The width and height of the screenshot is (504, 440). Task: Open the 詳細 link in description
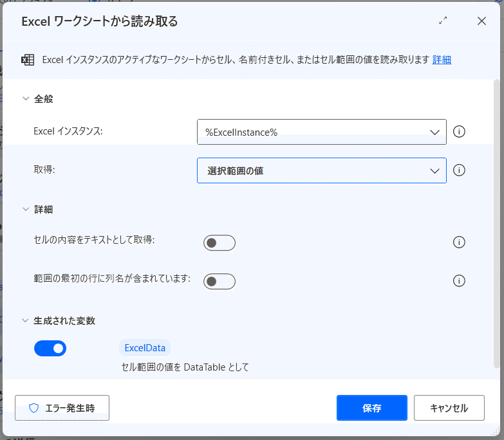(442, 60)
